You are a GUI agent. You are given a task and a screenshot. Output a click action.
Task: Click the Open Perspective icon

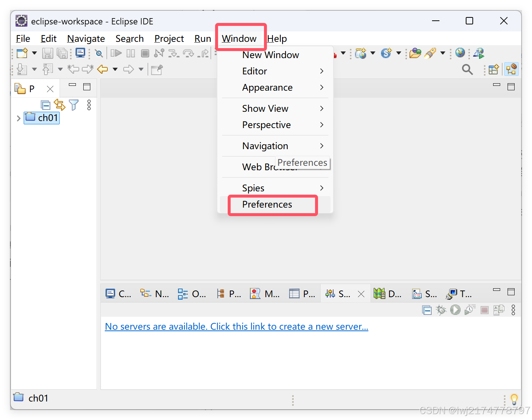click(x=494, y=69)
